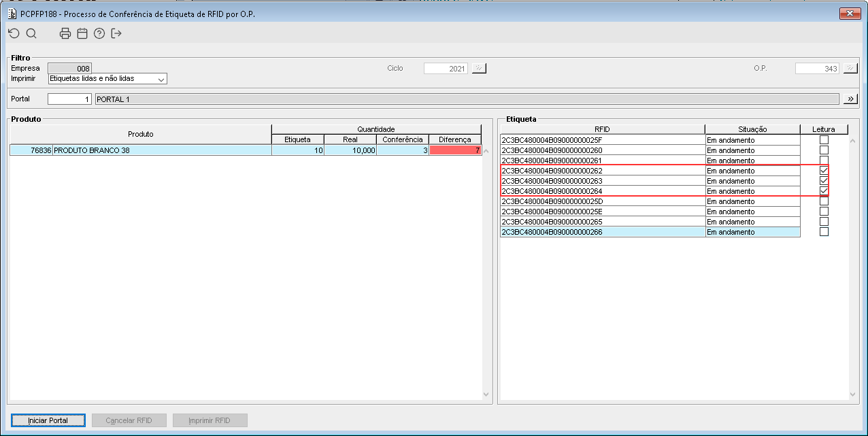Screen dimensions: 868x436
Task: Click the double-arrow button next to PORTAL 1
Action: (850, 99)
